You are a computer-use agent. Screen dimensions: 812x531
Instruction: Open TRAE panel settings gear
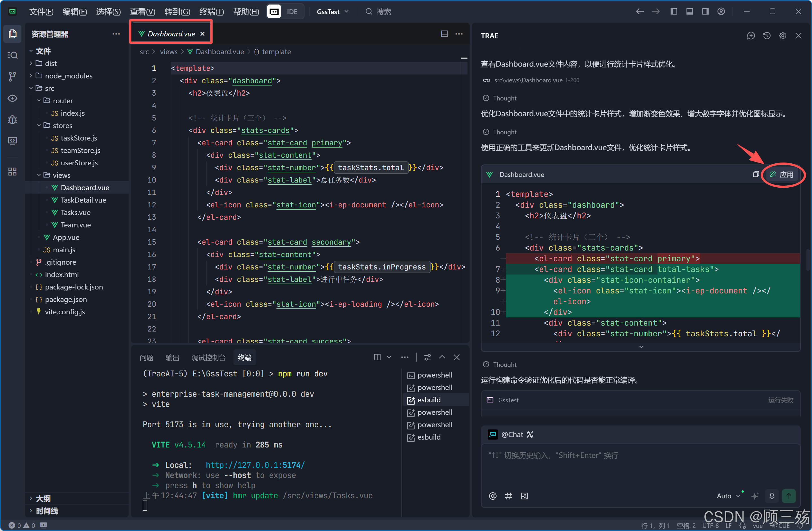(782, 36)
